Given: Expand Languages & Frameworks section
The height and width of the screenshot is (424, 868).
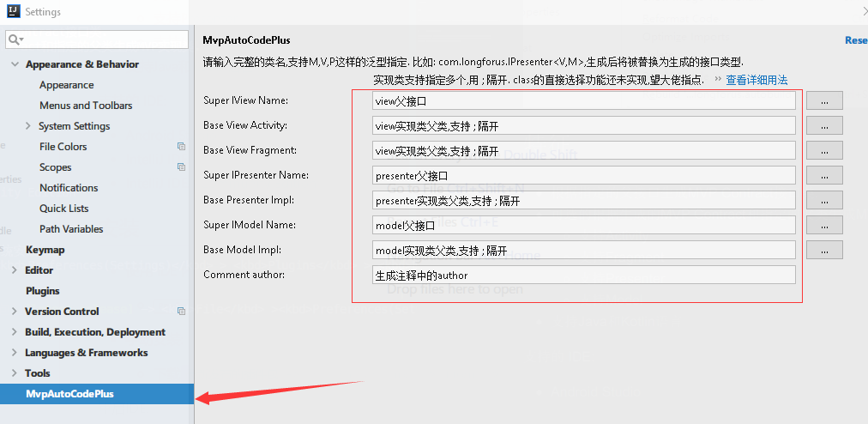Looking at the screenshot, I should coord(15,353).
